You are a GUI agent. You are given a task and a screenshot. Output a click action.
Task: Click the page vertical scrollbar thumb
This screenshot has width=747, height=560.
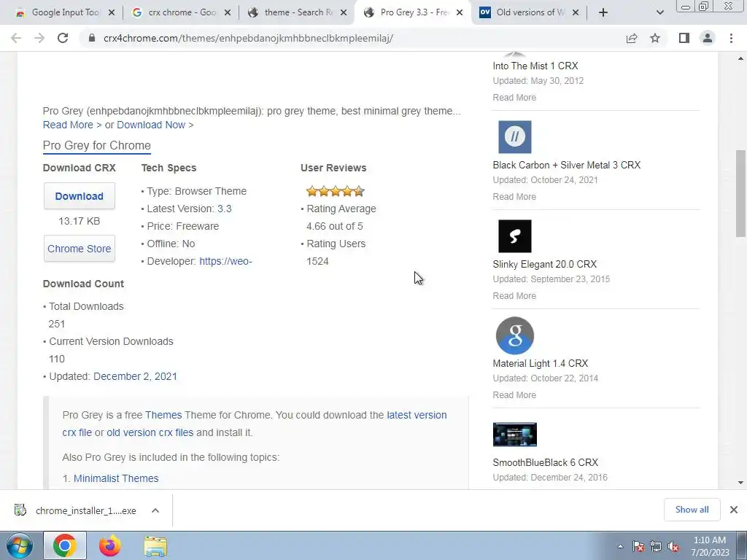click(x=740, y=192)
